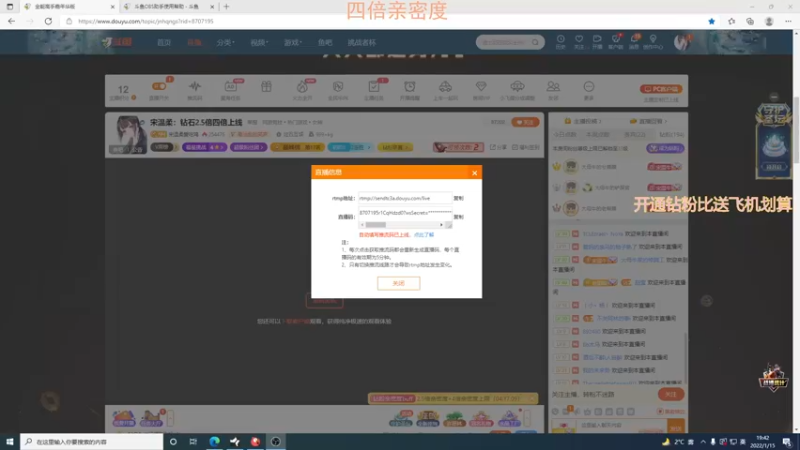Click the browser back arrow

(x=11, y=21)
